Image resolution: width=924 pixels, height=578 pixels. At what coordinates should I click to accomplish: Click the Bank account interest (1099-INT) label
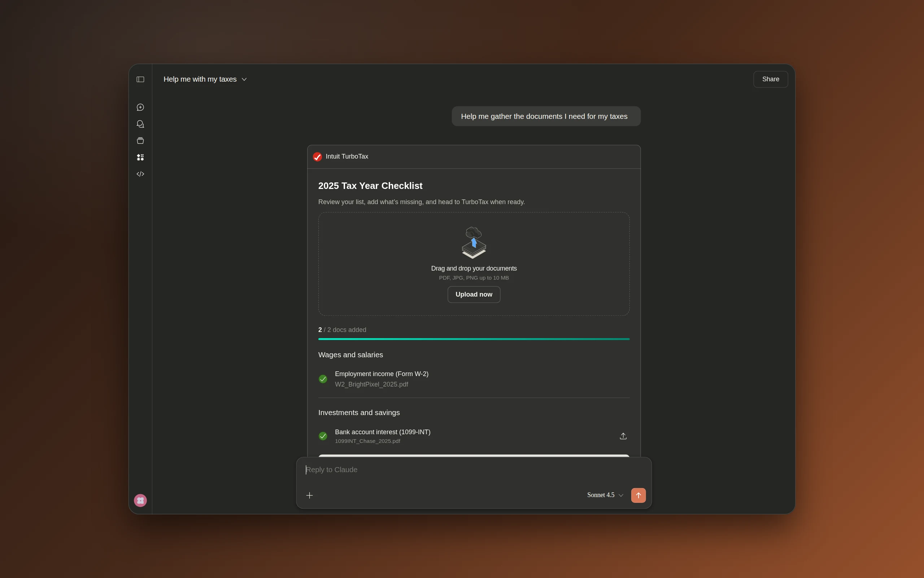(383, 432)
